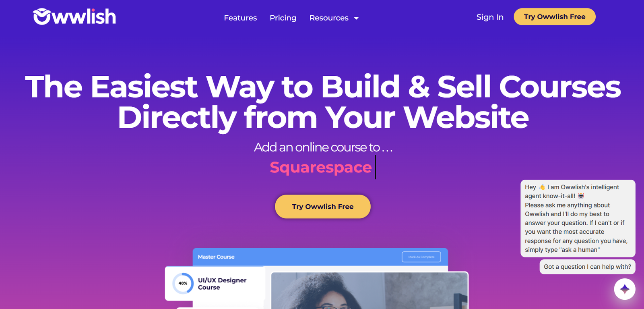
Task: Click the Mark As Complete button
Action: (421, 257)
